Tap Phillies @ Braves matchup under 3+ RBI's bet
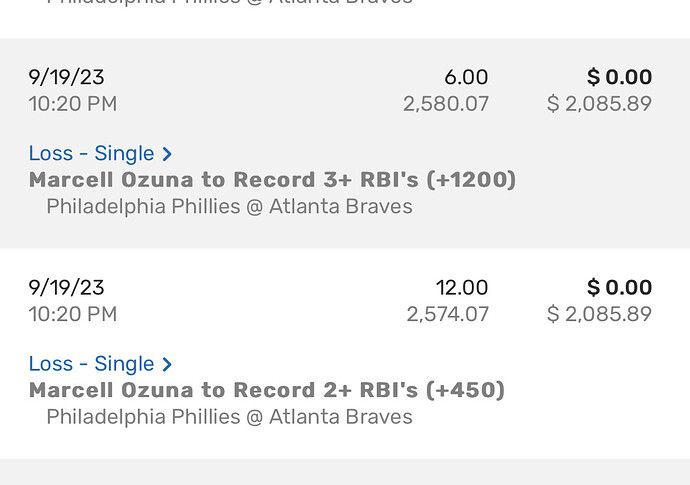 229,207
